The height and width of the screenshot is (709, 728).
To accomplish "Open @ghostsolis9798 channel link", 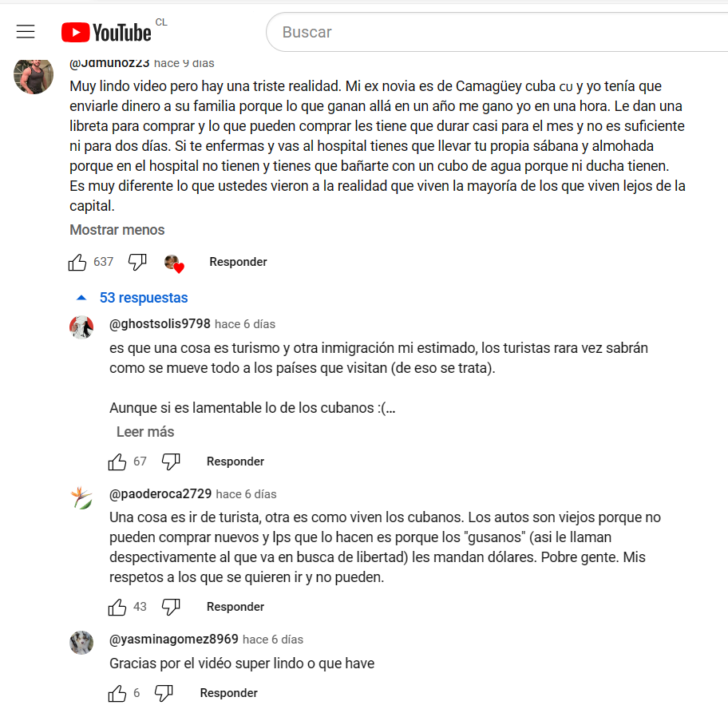I will 160,323.
